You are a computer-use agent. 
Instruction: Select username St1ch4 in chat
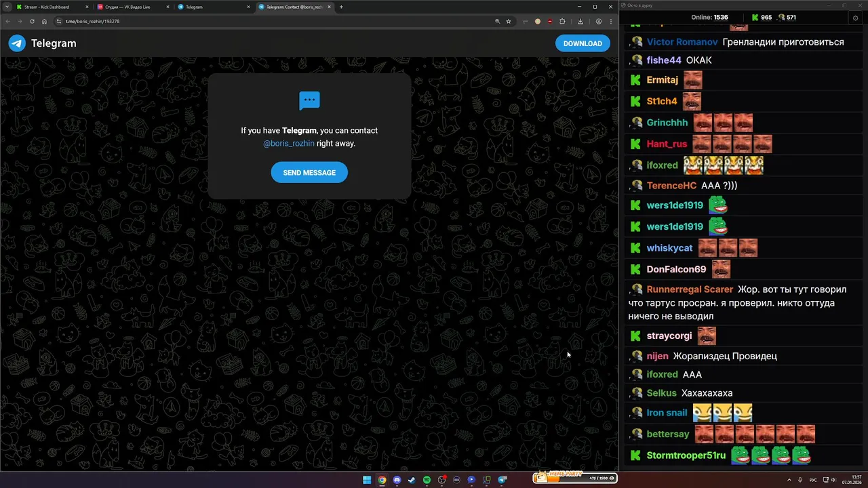tap(662, 101)
